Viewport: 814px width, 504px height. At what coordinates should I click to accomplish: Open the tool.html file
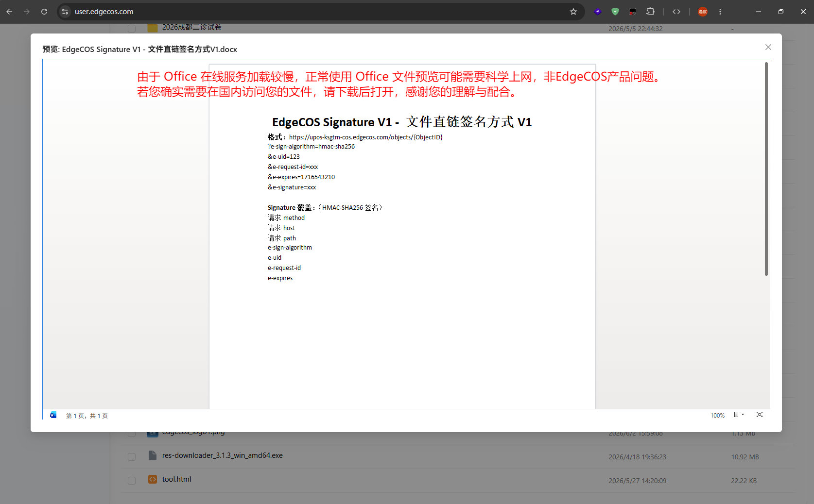[x=177, y=479]
